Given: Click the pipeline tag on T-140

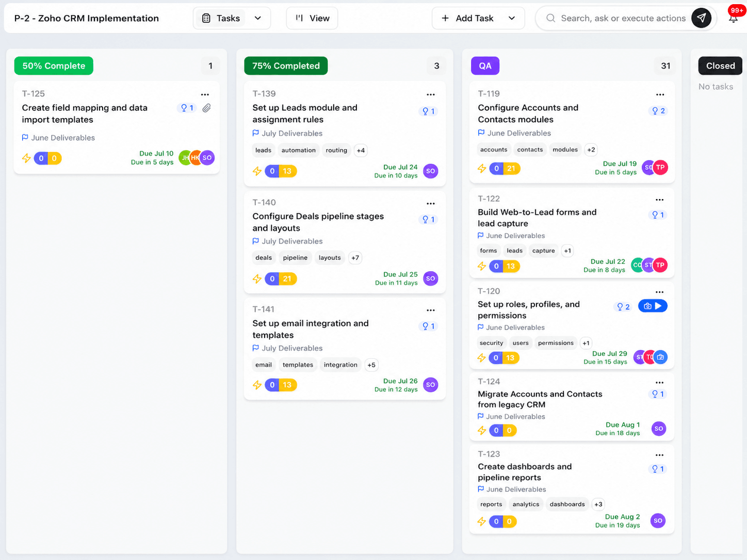Looking at the screenshot, I should (x=295, y=258).
